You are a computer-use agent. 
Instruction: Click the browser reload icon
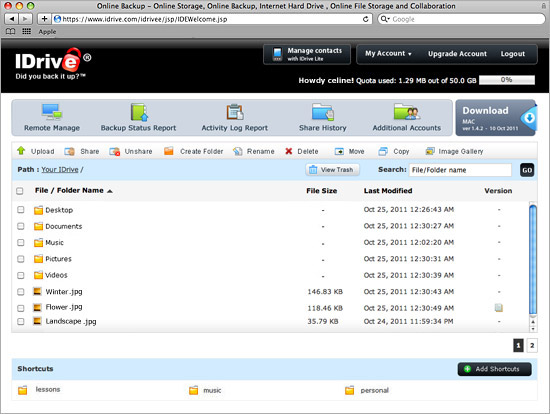click(x=365, y=19)
